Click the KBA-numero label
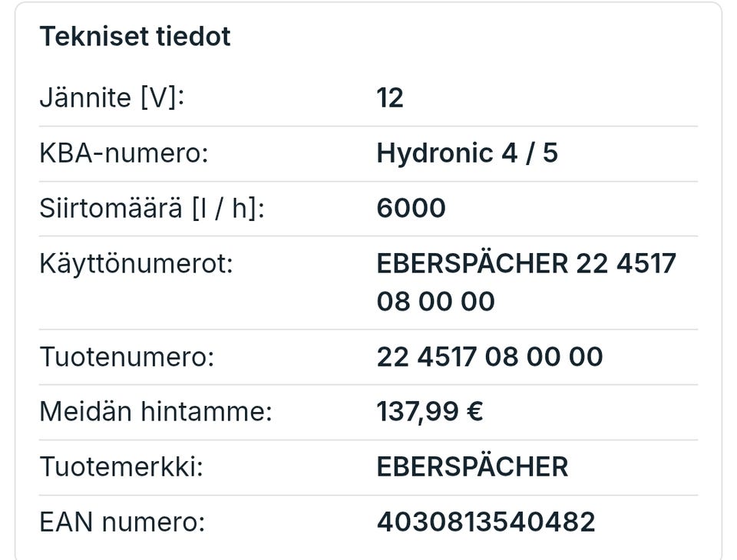 point(124,153)
